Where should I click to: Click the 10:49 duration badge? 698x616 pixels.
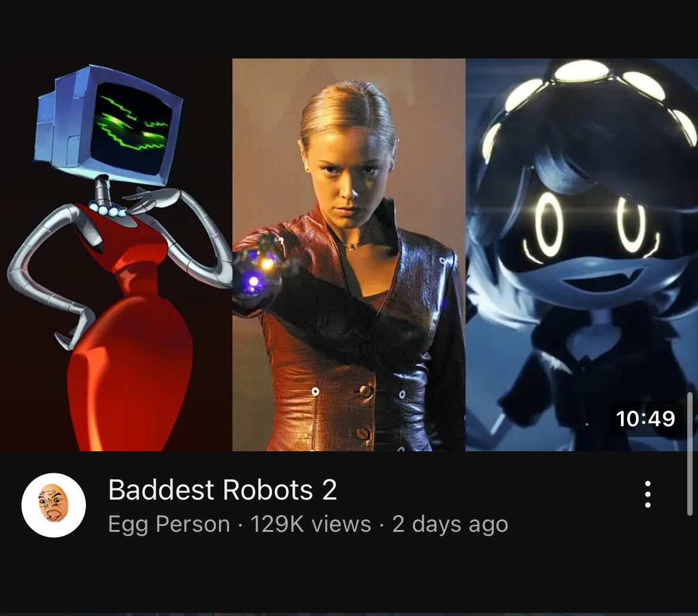tap(646, 418)
